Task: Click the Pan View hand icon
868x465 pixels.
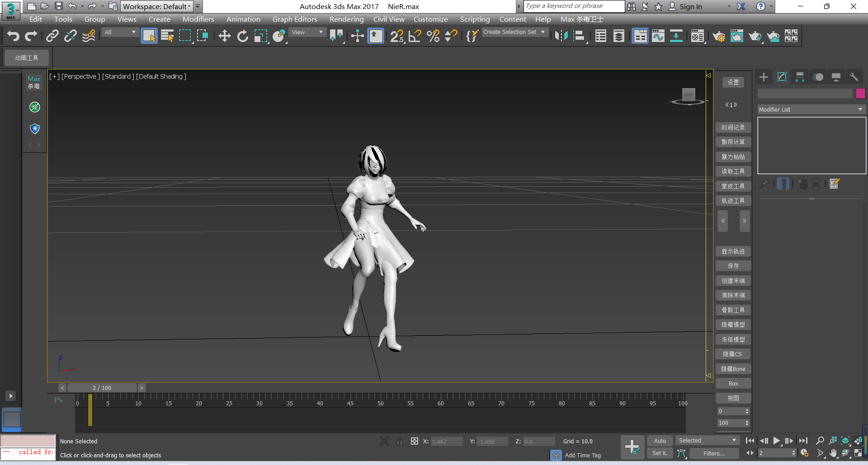Action: 833,453
